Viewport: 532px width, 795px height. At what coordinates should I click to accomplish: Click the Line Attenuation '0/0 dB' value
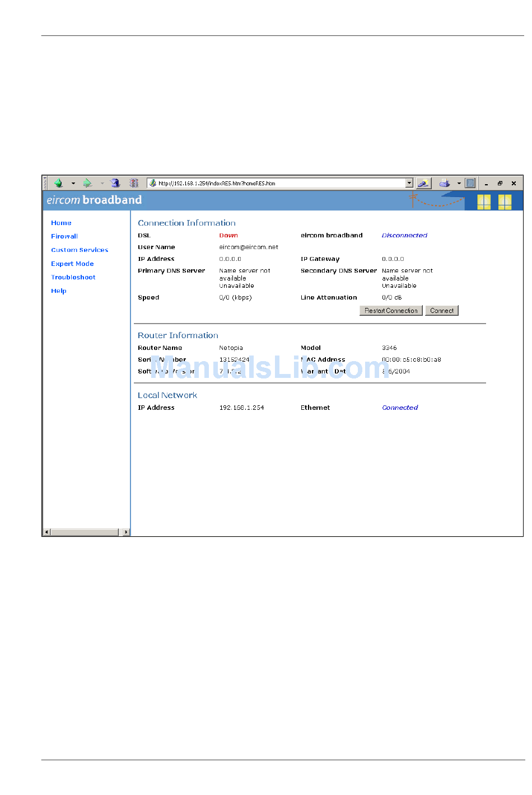[x=392, y=298]
